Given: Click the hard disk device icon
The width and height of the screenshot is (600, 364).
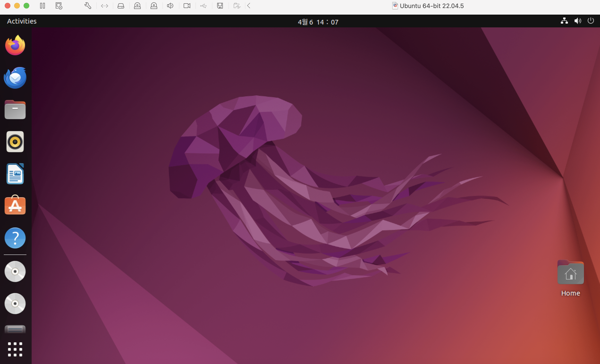Looking at the screenshot, I should point(121,6).
